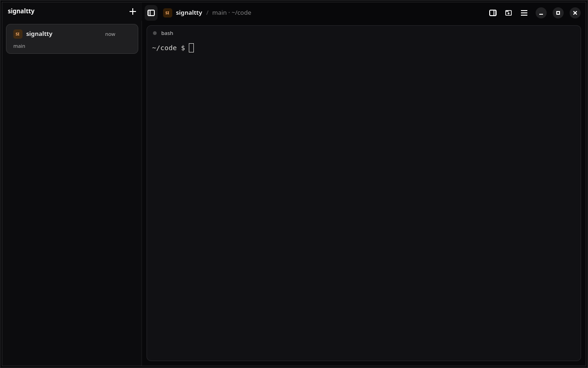
Task: Minimize the signaltty window
Action: (541, 13)
